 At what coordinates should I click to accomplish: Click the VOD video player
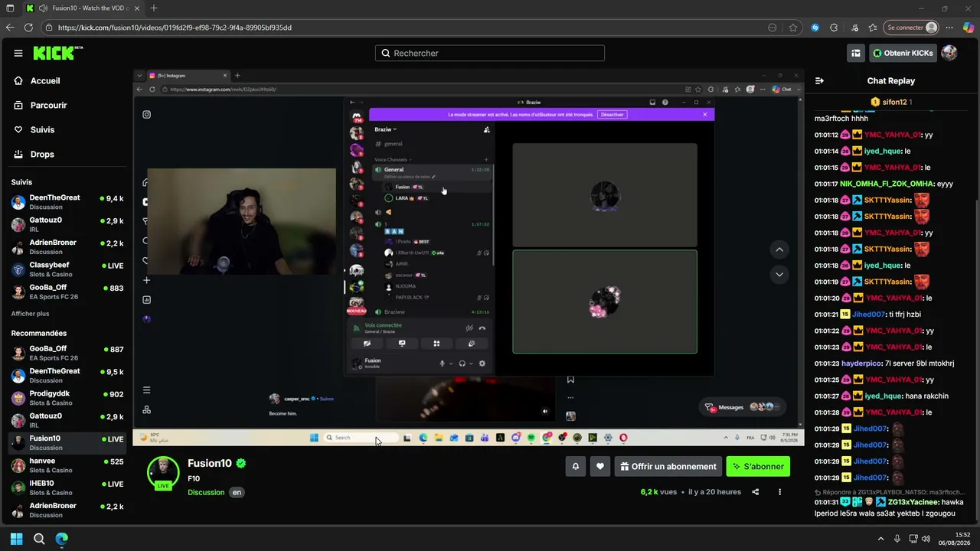tap(469, 257)
